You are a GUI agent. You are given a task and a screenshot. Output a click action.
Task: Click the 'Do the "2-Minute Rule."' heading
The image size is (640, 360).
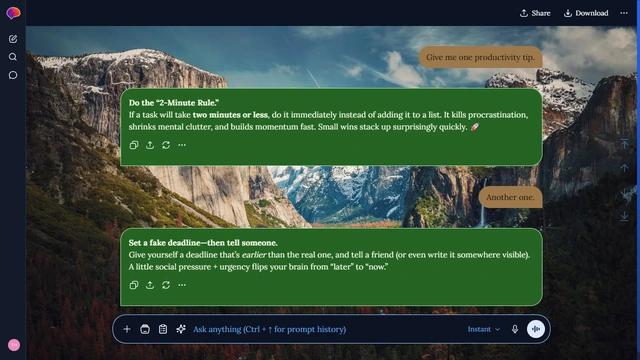pos(174,103)
